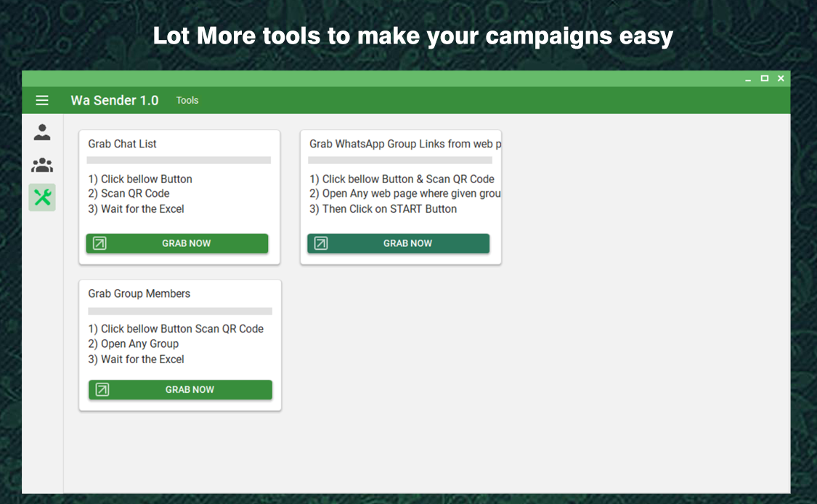This screenshot has width=817, height=504.
Task: Select the Tools wrench sidebar icon
Action: (42, 197)
